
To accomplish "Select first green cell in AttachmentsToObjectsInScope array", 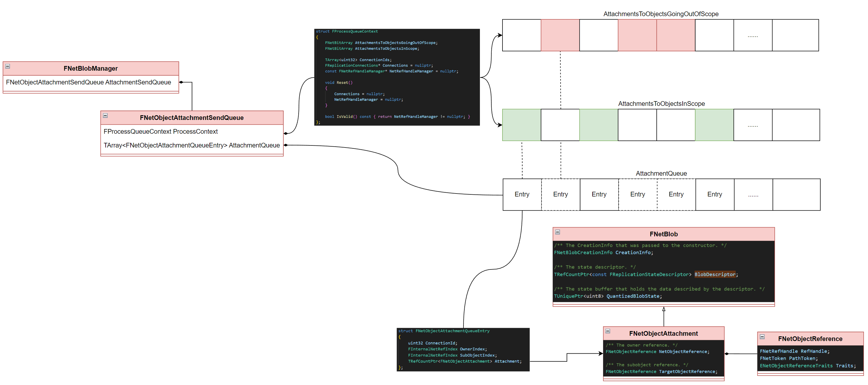I will coord(521,125).
